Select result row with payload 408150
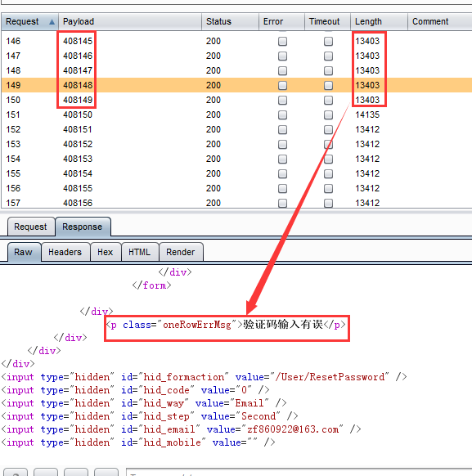Viewport: 472px width, 476px height. (236, 115)
